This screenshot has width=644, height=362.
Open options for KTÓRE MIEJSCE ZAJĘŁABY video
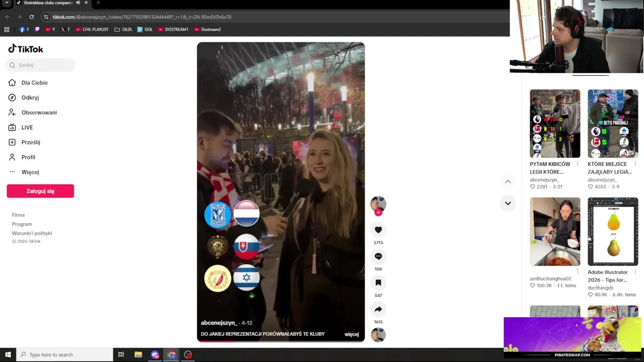[635, 164]
